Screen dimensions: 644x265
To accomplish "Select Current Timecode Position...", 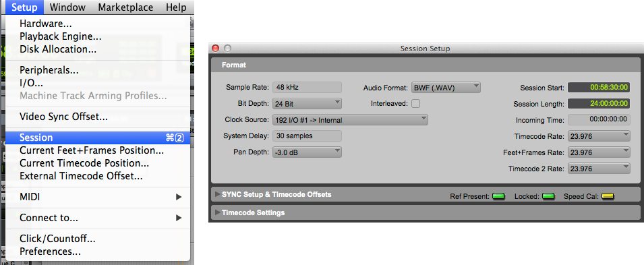I will [97, 163].
